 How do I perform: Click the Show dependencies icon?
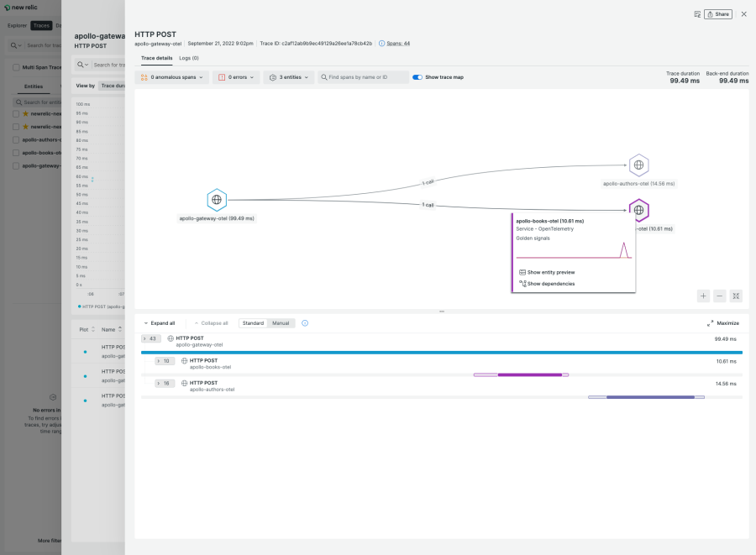522,284
